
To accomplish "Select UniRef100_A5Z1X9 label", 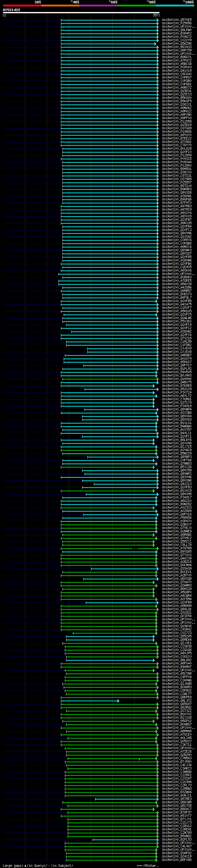I will tap(177, 389).
